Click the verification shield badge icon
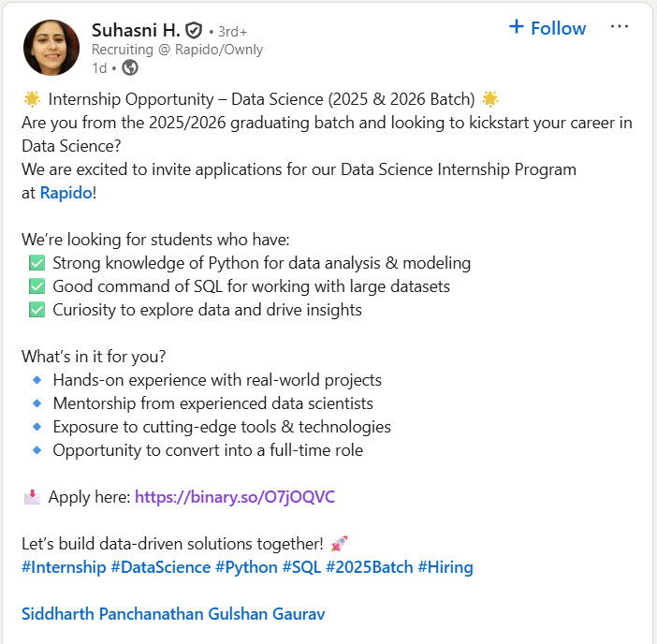 (x=194, y=30)
